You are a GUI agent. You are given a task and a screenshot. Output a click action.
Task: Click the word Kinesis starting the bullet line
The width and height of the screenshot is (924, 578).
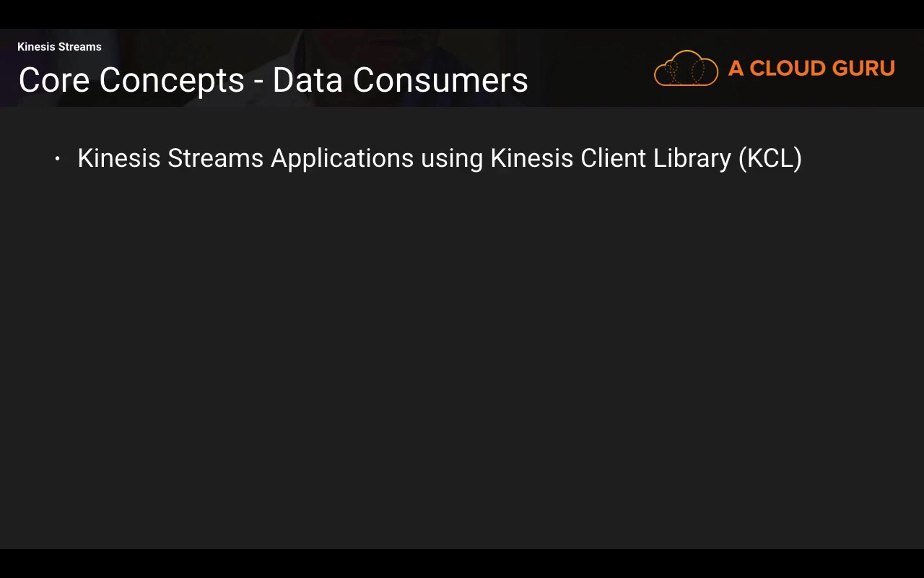point(118,158)
